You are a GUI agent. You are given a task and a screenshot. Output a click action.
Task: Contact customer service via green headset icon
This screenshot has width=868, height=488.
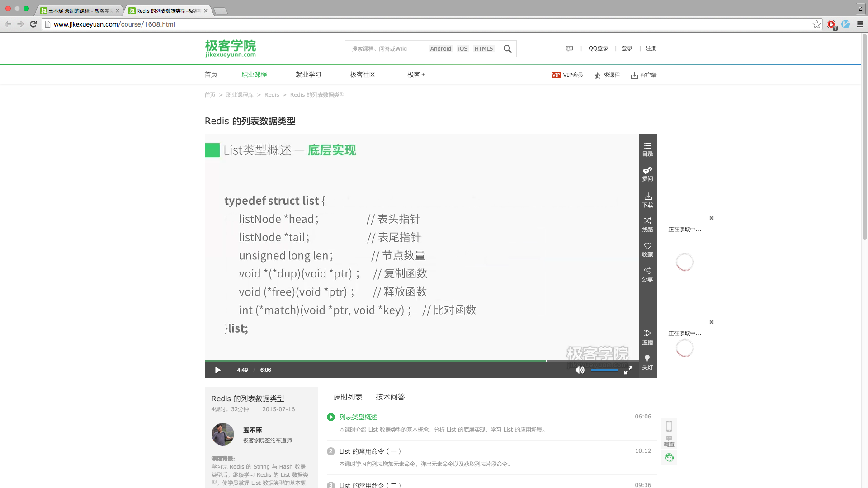[669, 457]
